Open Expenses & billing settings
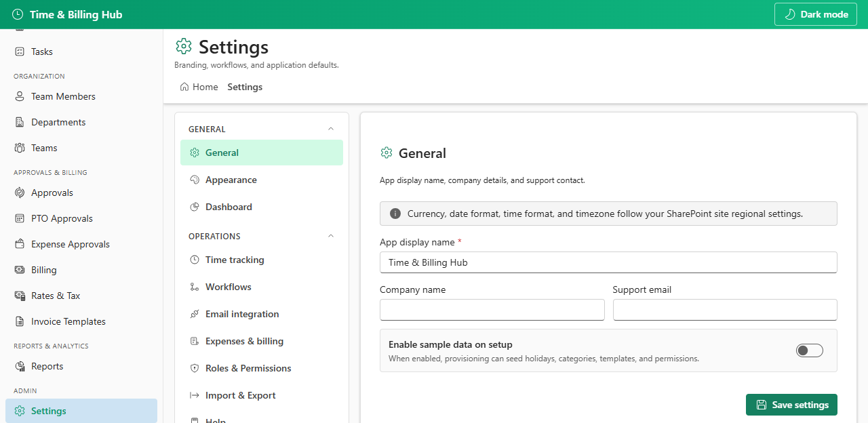The width and height of the screenshot is (868, 423). (262, 341)
